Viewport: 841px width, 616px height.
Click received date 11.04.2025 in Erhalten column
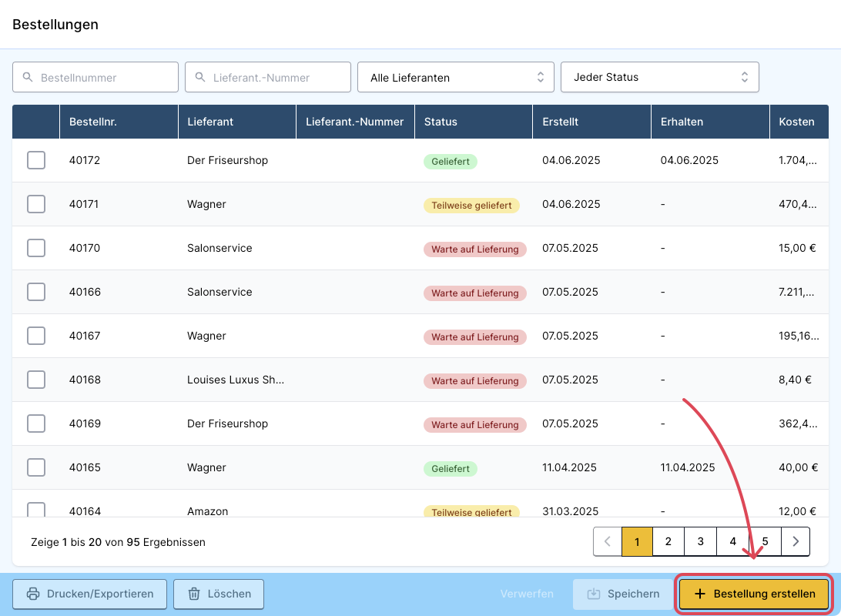(x=688, y=467)
